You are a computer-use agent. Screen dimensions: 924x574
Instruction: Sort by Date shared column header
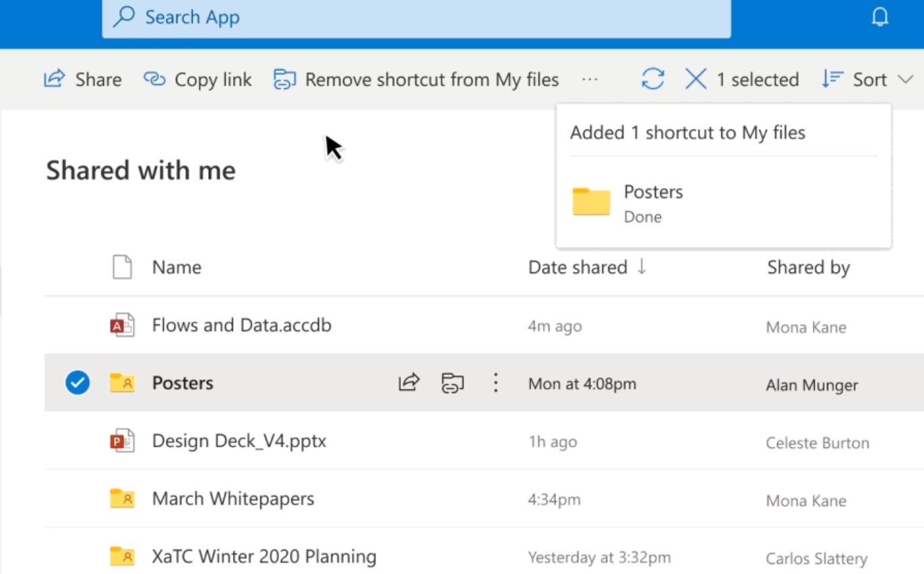pyautogui.click(x=578, y=267)
